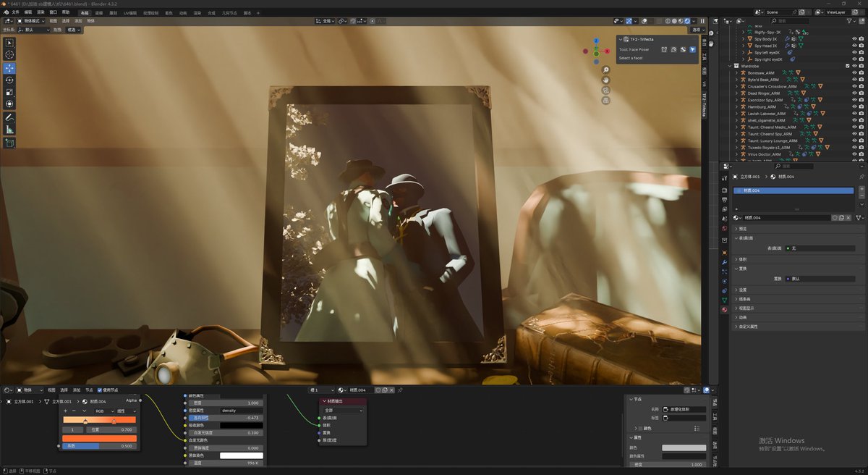
Task: Click the active arrow tool in TF2-Trifecta
Action: pos(692,49)
